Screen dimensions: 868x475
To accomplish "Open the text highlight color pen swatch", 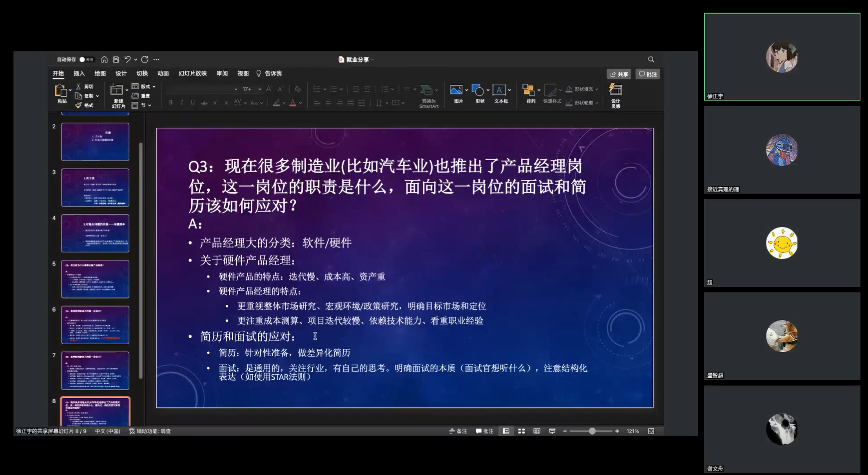I will click(x=276, y=103).
